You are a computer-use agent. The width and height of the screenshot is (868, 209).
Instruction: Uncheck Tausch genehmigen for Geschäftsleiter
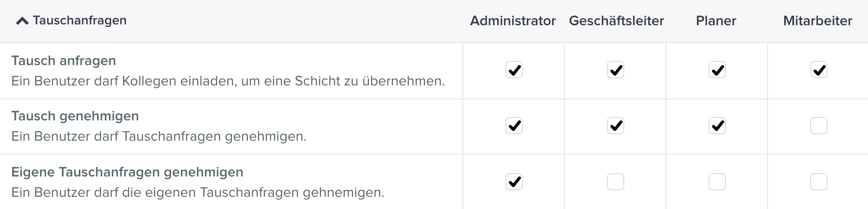tap(615, 126)
